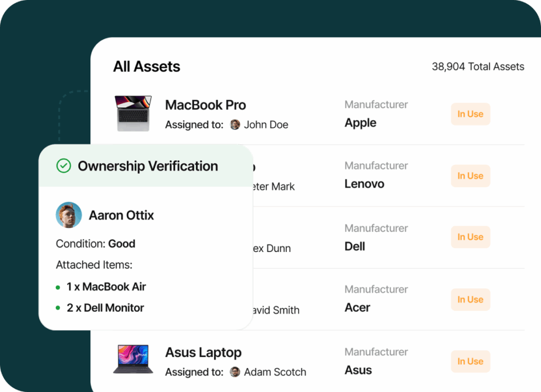This screenshot has height=392, width=541.
Task: Select John Doe's avatar icon
Action: (x=234, y=125)
